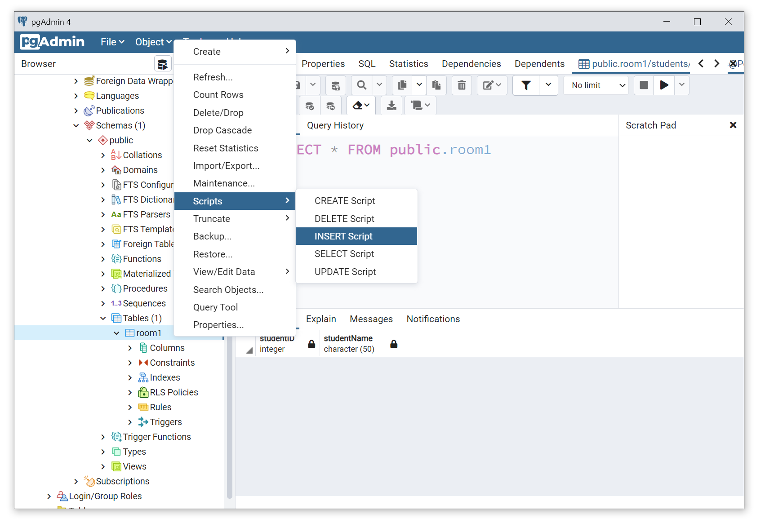Click the Copy rows icon

click(402, 85)
